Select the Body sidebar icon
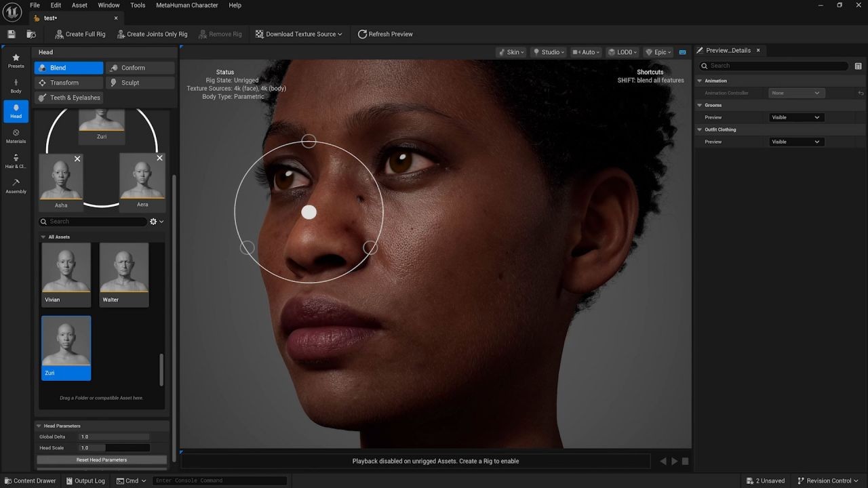This screenshot has width=868, height=488. pos(16,86)
